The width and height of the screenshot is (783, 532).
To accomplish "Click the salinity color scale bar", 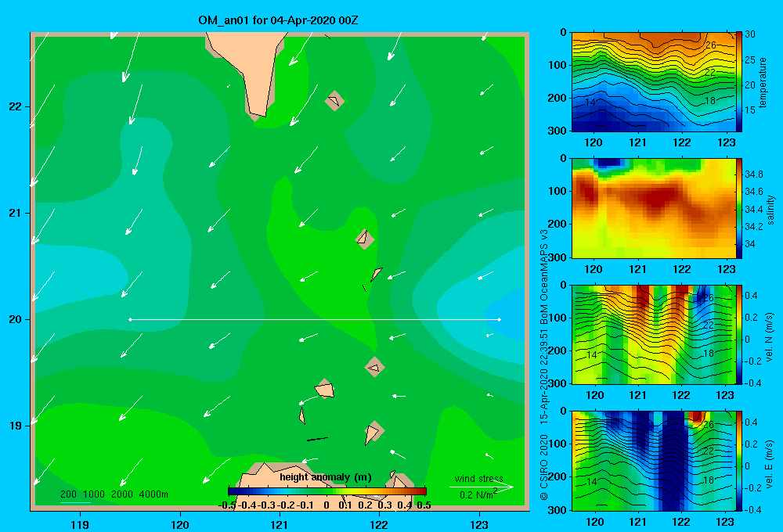I will tap(739, 208).
